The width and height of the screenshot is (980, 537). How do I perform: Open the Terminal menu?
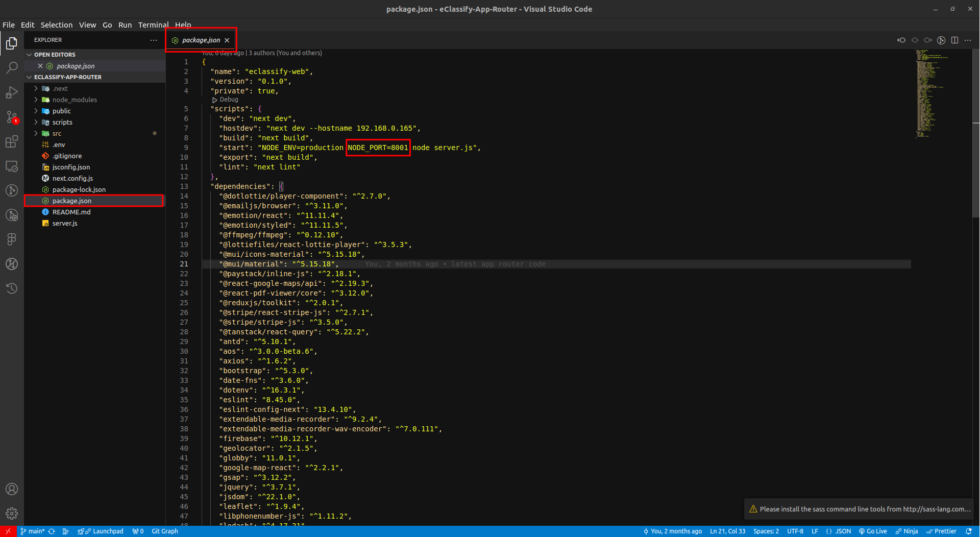click(x=153, y=25)
